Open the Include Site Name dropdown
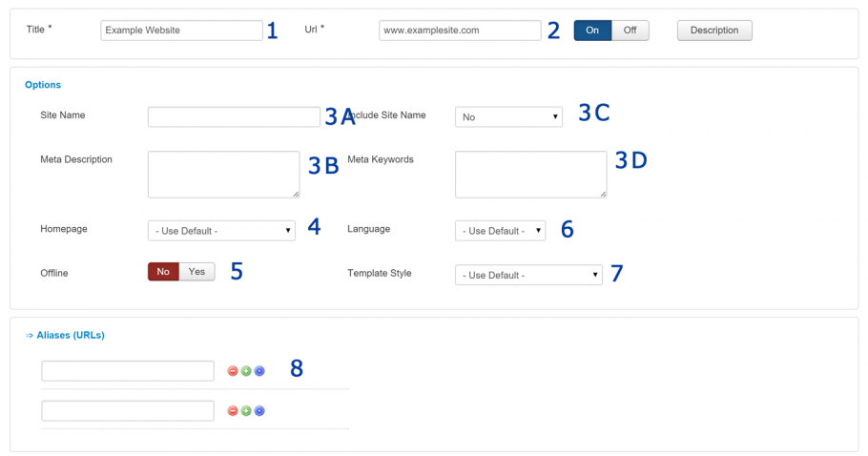This screenshot has height=456, width=868. click(508, 116)
